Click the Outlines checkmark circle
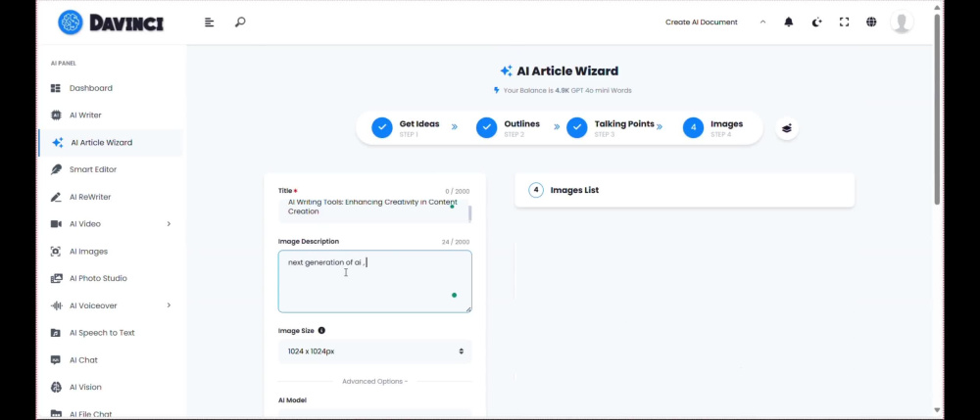Screen dimensions: 980x420 click(486, 128)
